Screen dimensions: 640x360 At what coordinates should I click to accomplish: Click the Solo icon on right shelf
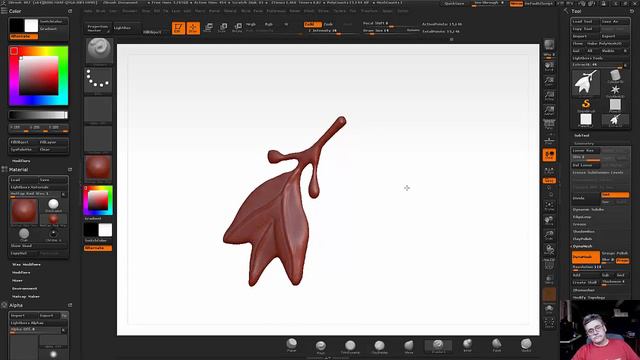[549, 308]
